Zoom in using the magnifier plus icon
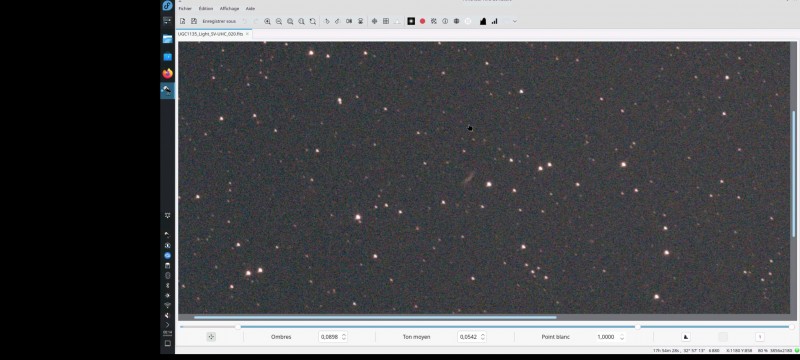 click(x=267, y=21)
